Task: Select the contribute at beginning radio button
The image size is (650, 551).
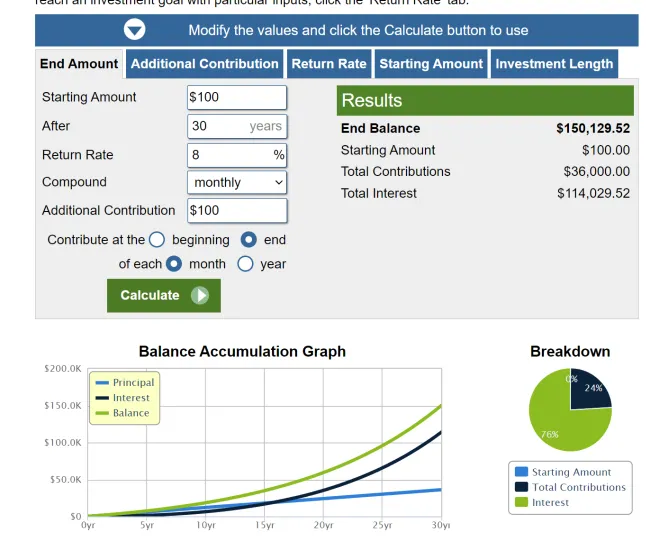Action: point(157,240)
